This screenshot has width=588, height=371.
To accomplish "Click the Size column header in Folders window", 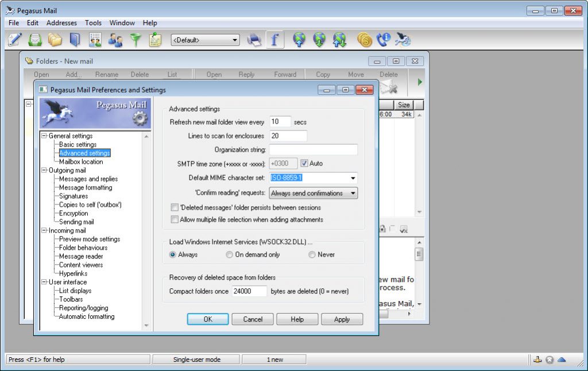I will [x=404, y=105].
